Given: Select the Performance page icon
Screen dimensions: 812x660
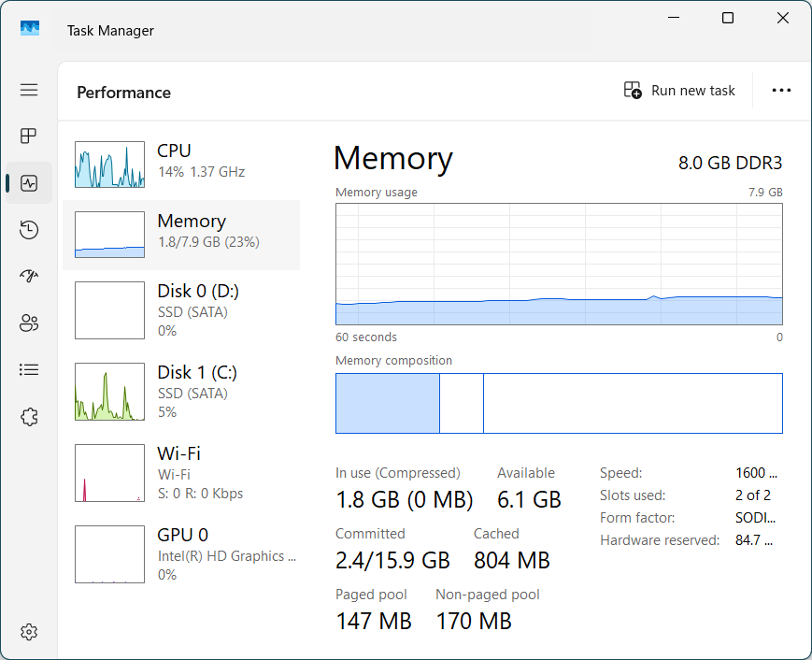Looking at the screenshot, I should 29,183.
